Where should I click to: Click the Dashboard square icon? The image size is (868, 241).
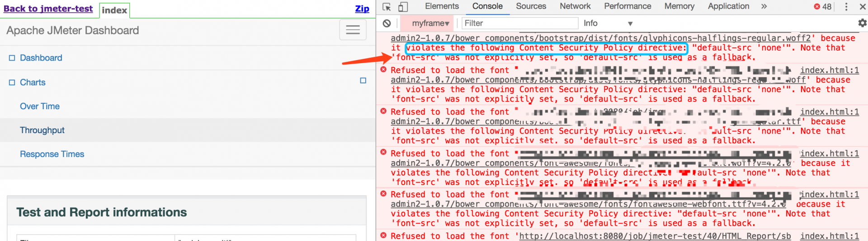pos(12,58)
